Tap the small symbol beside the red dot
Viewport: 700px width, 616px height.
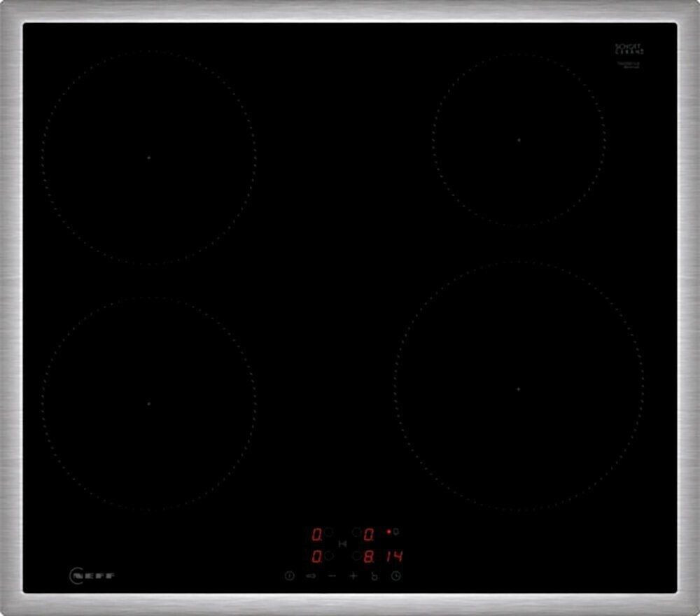[x=395, y=531]
